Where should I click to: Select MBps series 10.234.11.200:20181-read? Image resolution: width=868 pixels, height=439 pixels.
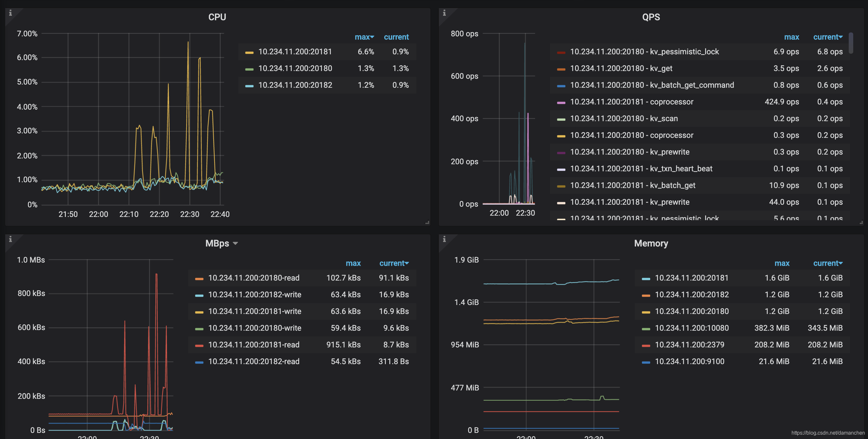point(253,345)
